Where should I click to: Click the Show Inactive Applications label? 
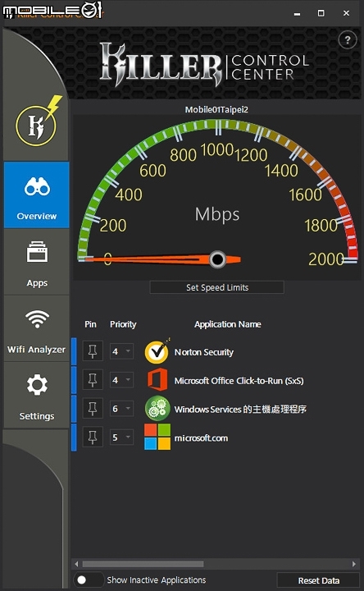coord(157,580)
